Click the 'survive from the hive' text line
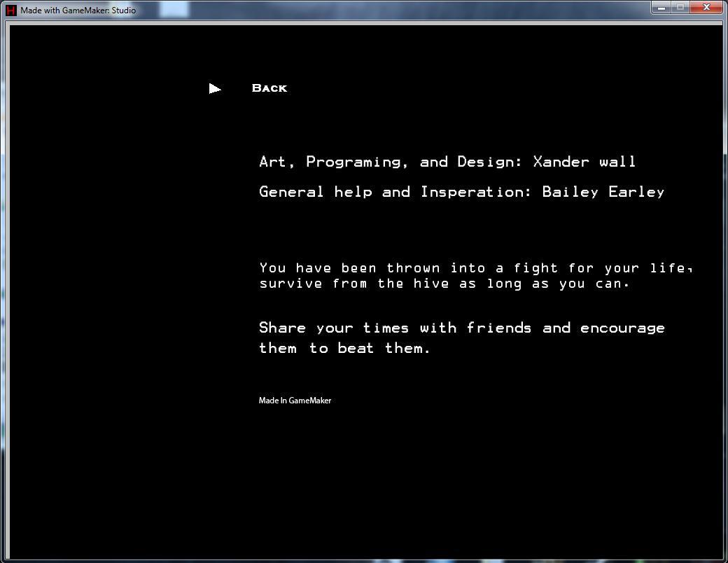 click(x=444, y=284)
